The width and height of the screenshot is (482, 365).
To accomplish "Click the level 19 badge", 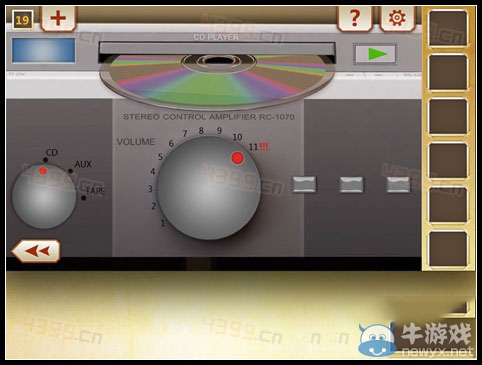I will point(22,20).
